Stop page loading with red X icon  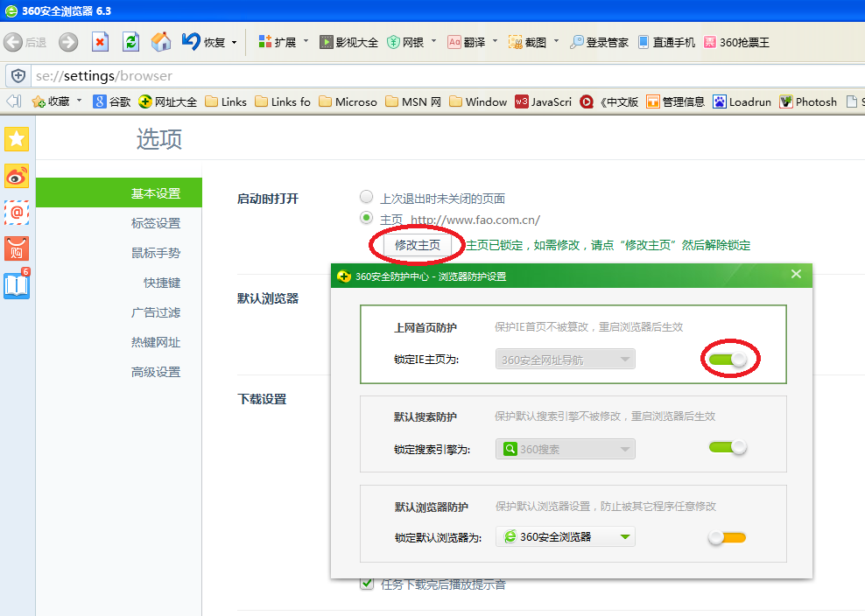(100, 42)
